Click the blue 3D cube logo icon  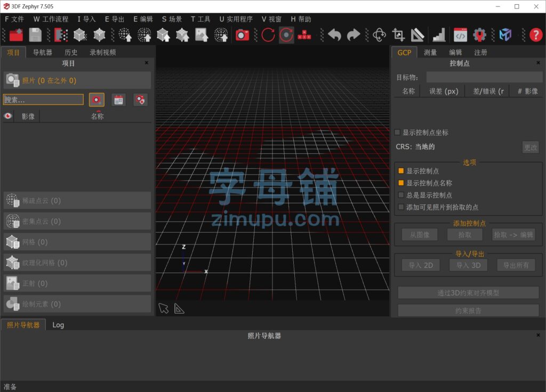(505, 35)
